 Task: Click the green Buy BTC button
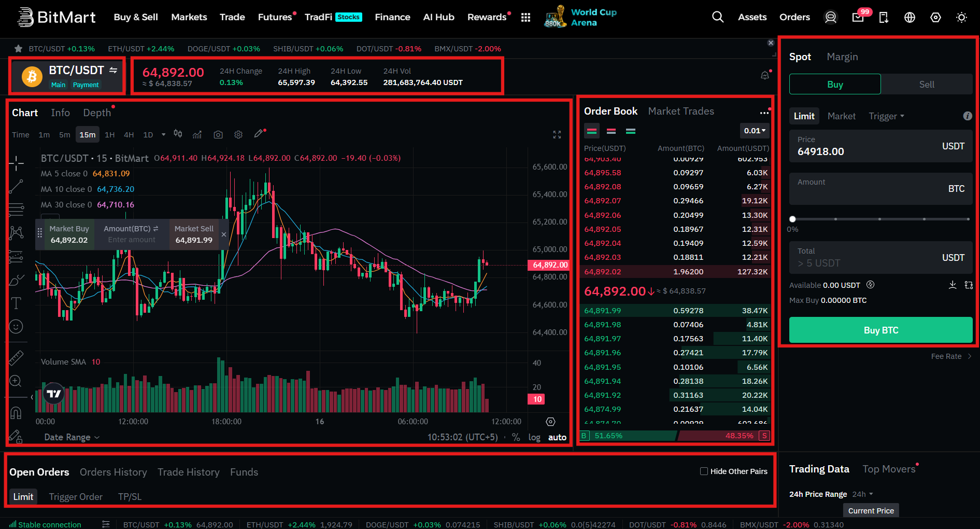coord(881,330)
